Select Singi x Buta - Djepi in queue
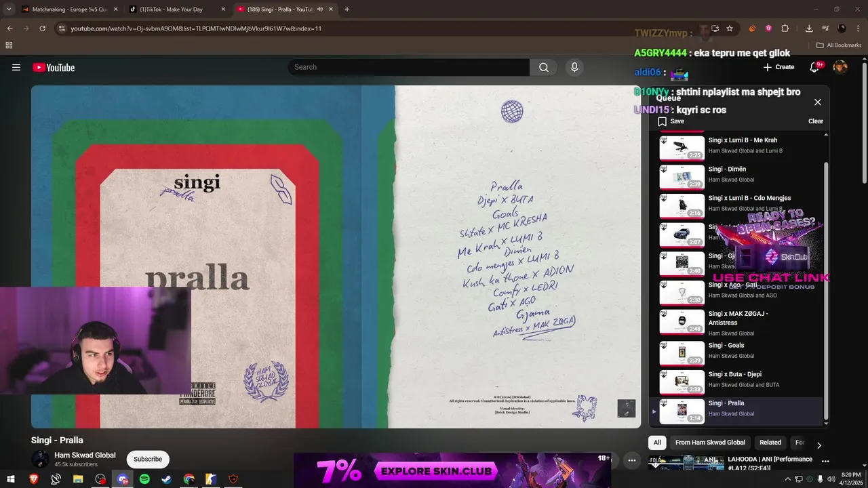 739,382
